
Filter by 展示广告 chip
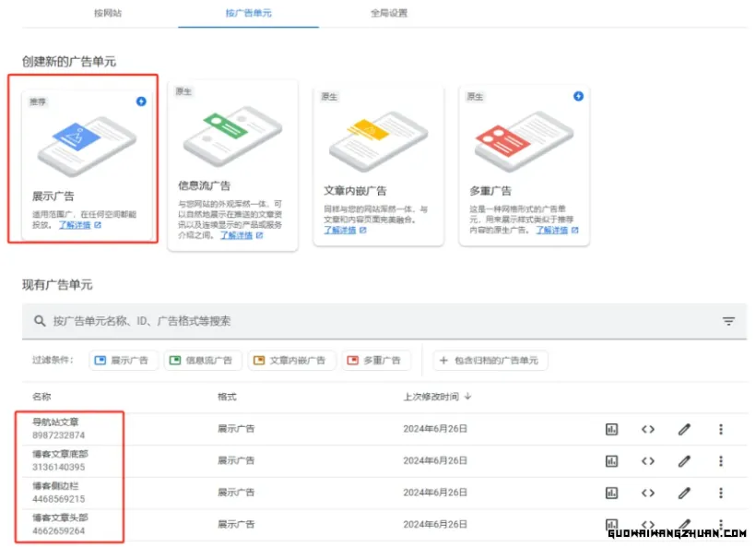pos(123,361)
